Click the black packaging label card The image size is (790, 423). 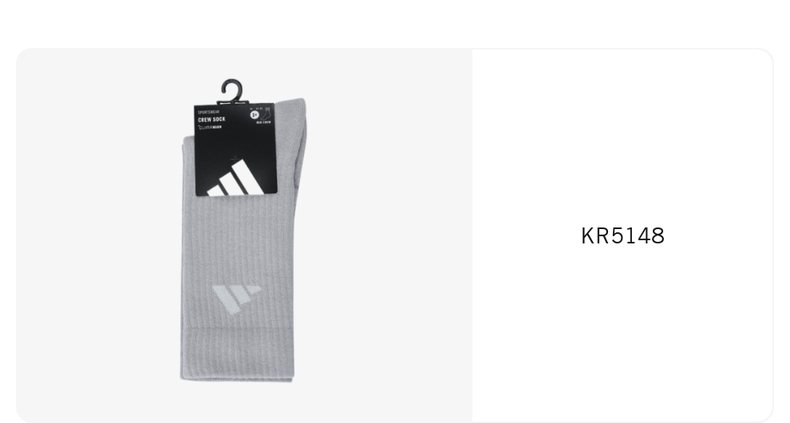236,149
